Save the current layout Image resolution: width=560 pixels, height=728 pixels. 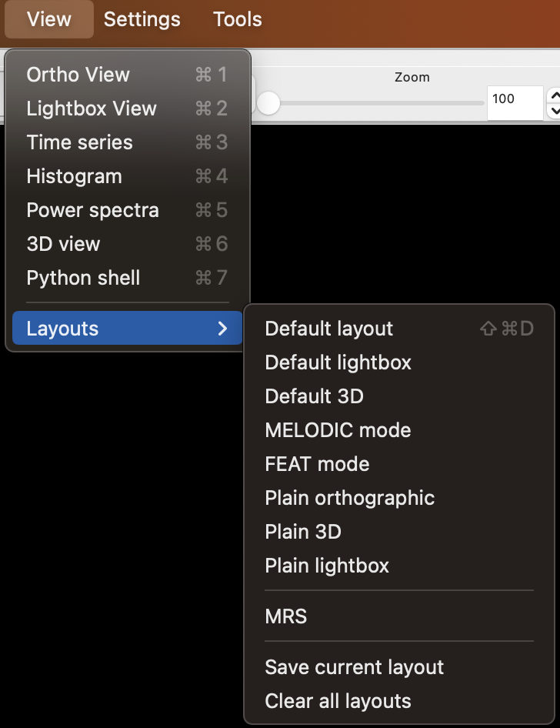[354, 666]
